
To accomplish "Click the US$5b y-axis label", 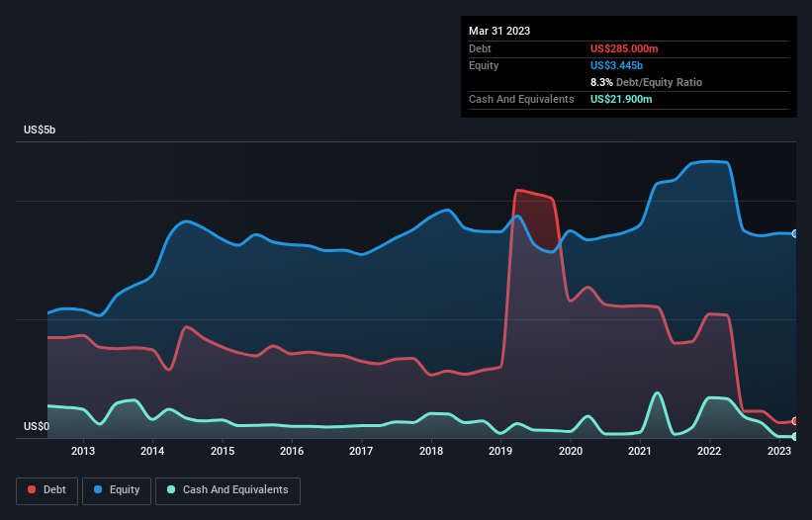I will point(40,130).
